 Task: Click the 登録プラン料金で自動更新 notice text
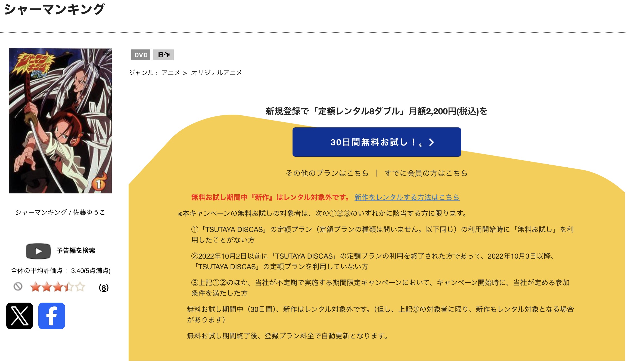(288, 336)
